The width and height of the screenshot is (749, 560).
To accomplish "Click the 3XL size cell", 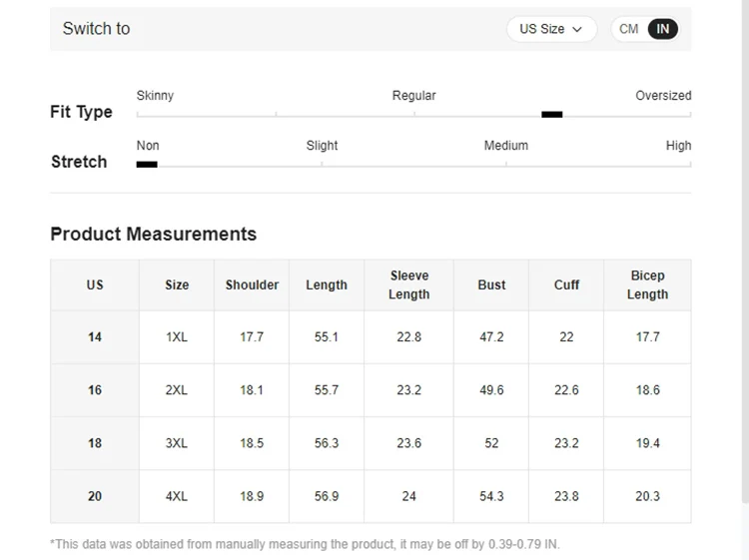I will click(177, 443).
